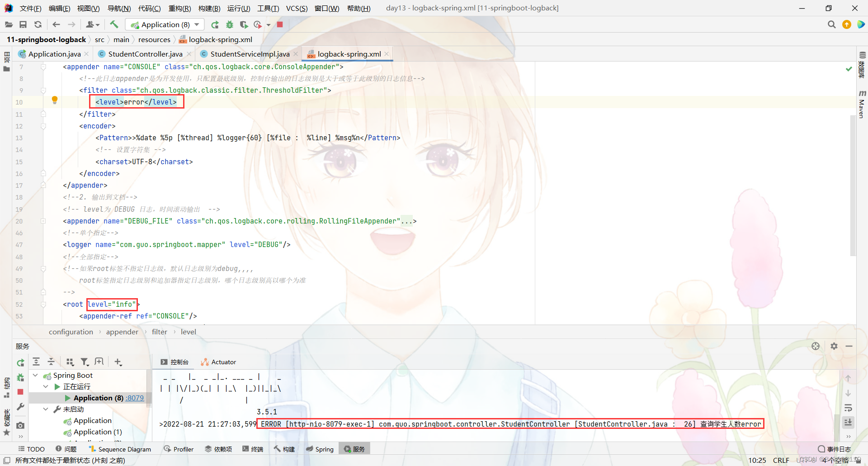Toggle soft-wrap icon in console gutter
The image size is (868, 466).
point(848,408)
